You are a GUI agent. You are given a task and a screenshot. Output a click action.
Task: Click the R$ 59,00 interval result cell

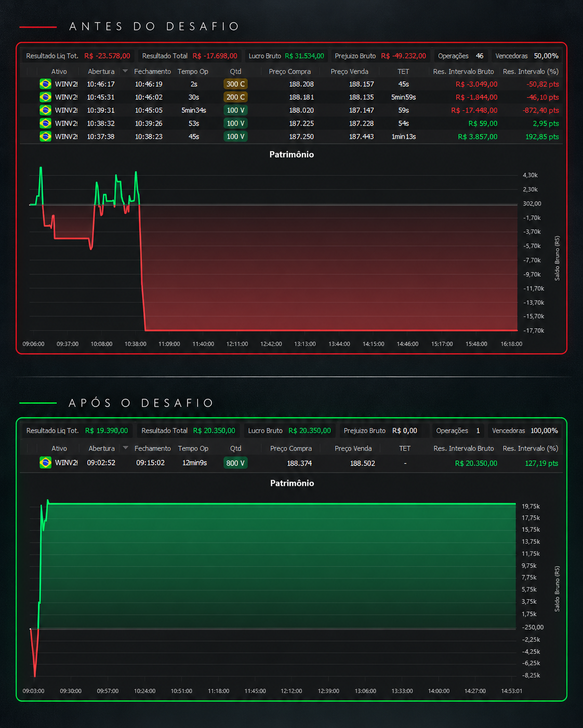click(x=483, y=124)
